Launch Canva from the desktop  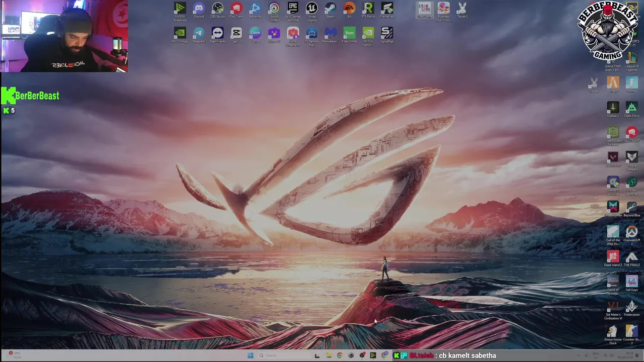tap(255, 35)
